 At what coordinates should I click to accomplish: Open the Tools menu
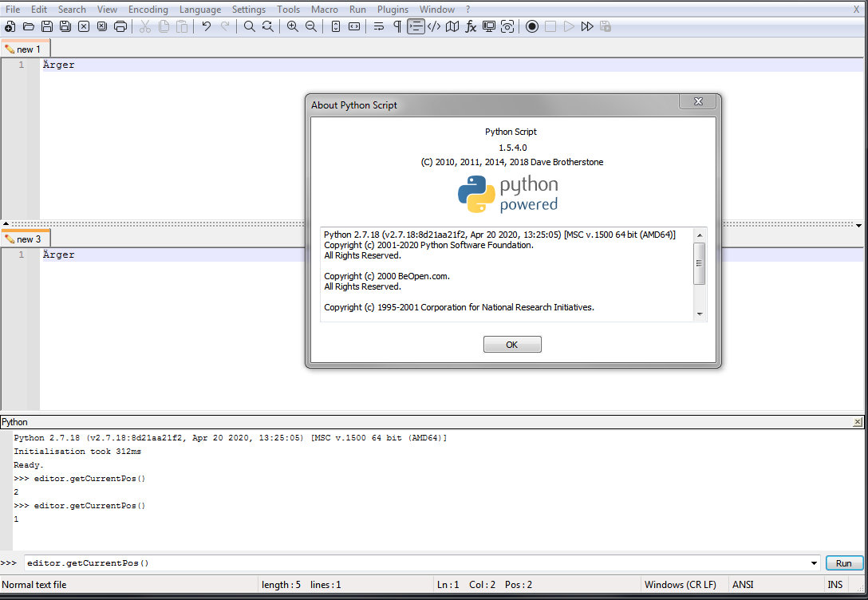(289, 10)
